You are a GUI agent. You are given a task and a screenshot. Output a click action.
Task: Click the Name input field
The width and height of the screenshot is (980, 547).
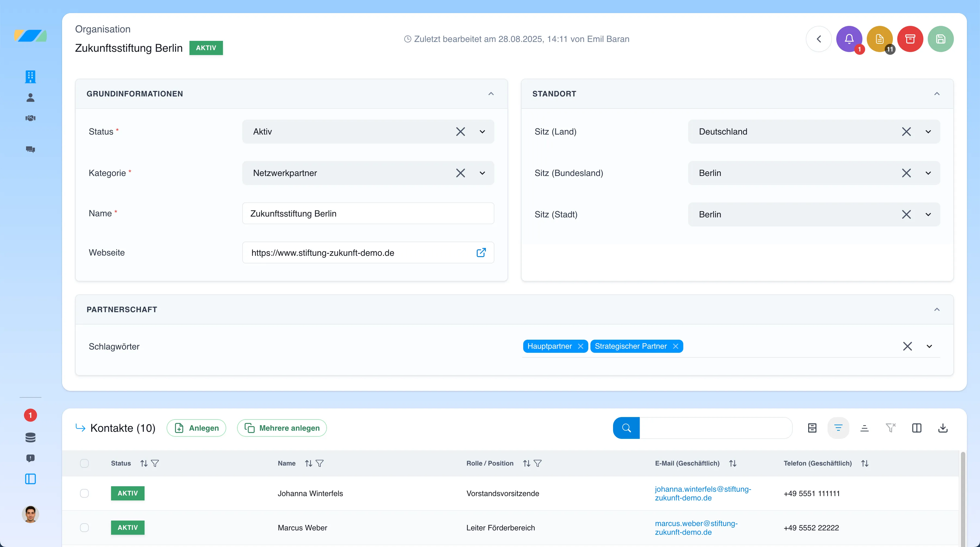pos(368,214)
